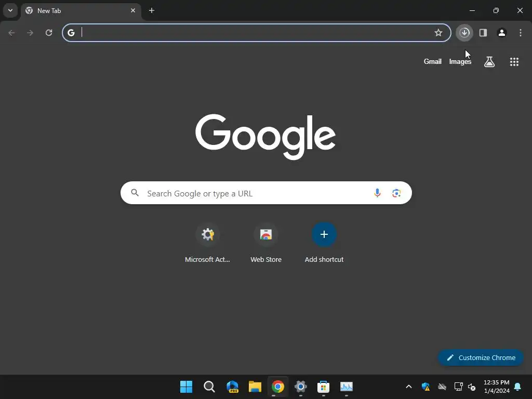Open the Gmail link

tap(433, 61)
